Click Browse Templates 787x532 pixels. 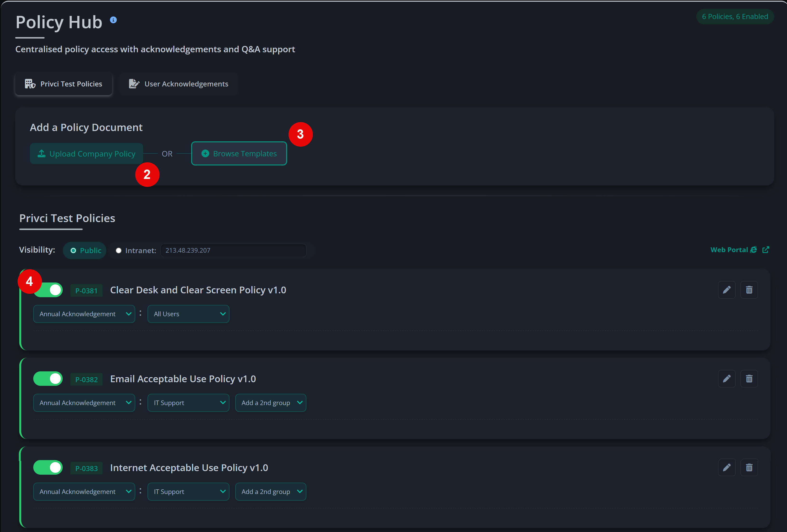[x=239, y=153]
